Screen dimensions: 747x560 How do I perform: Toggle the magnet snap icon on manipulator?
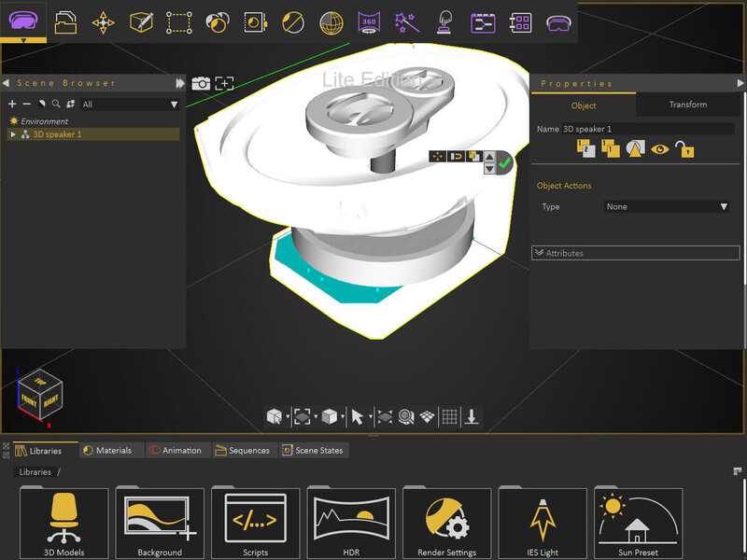(x=456, y=157)
